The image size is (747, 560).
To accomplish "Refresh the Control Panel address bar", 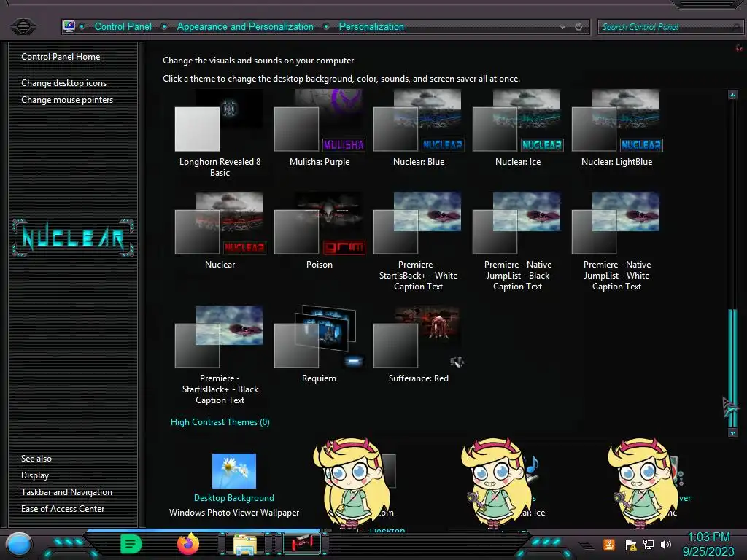I will (x=578, y=27).
